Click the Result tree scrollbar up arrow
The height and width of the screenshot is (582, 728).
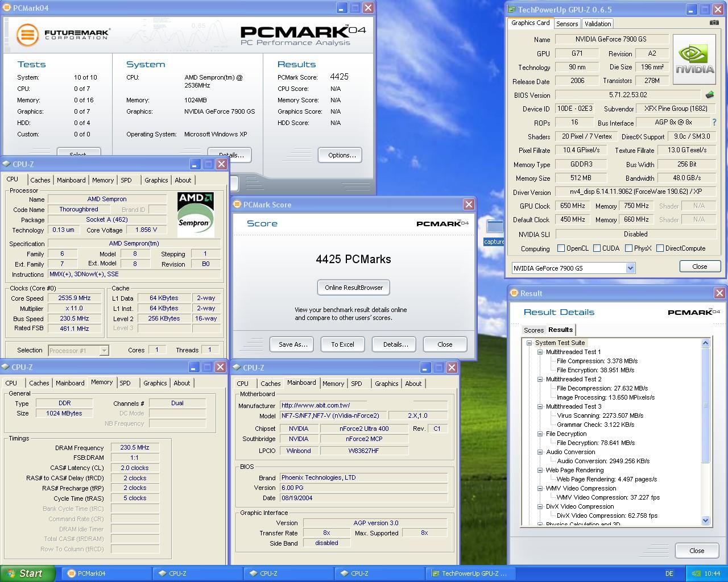click(706, 343)
